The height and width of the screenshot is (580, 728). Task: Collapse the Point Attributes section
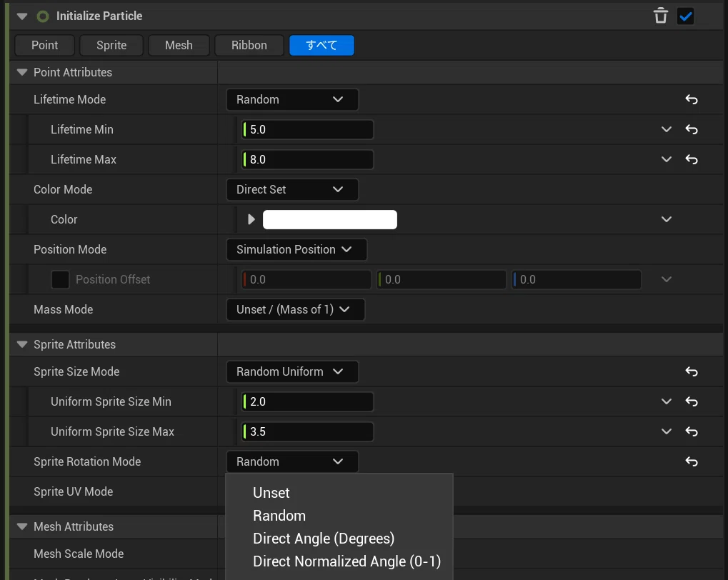(22, 72)
